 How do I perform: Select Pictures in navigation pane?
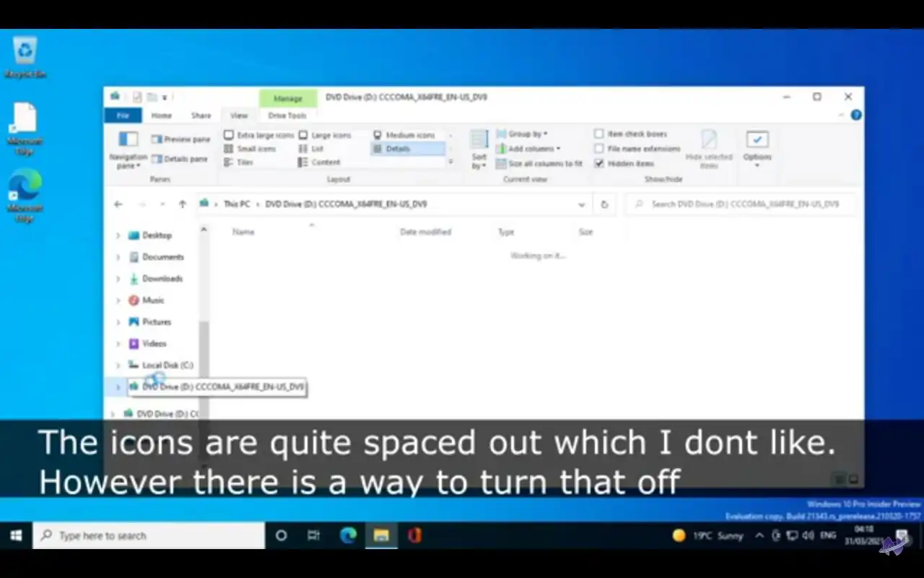point(150,322)
